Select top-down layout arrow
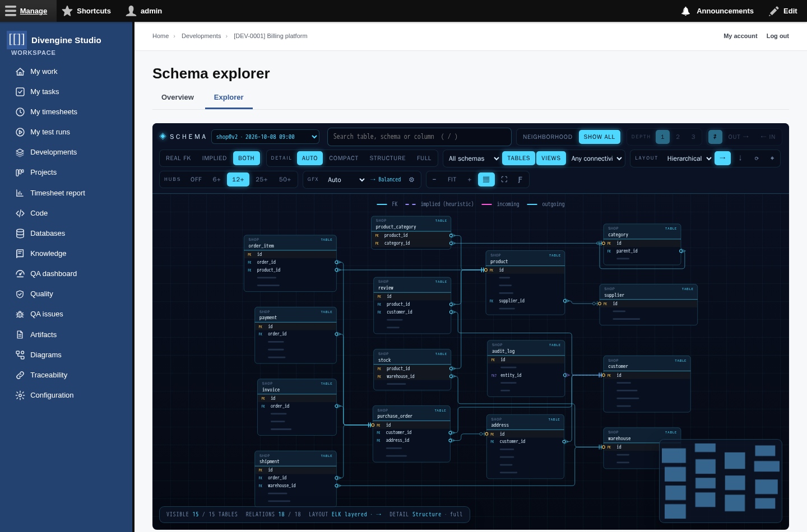 (740, 158)
